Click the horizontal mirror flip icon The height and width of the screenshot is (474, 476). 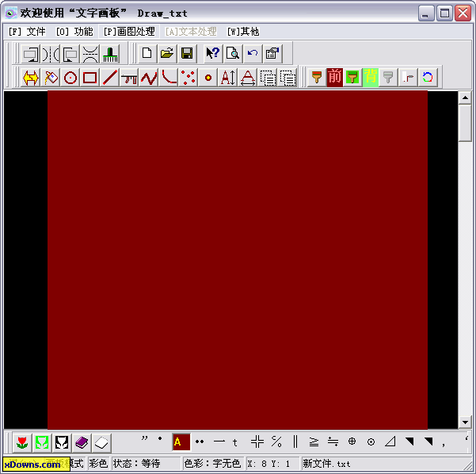point(51,54)
